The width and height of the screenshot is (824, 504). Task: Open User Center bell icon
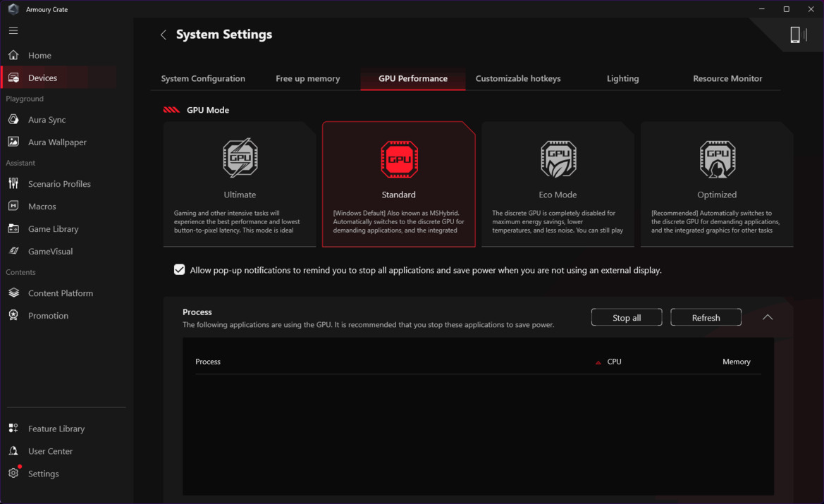13,451
